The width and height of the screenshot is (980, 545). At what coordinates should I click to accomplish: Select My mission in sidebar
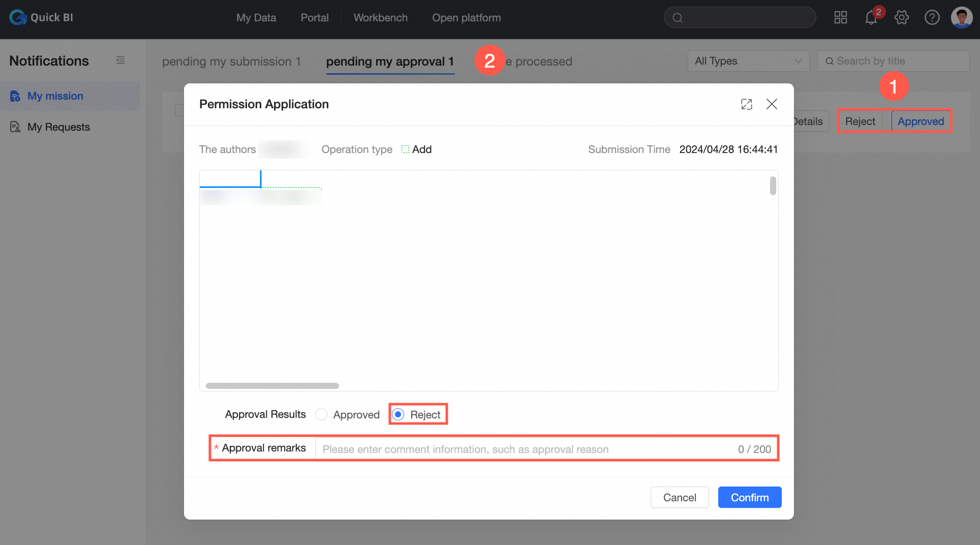[x=70, y=96]
